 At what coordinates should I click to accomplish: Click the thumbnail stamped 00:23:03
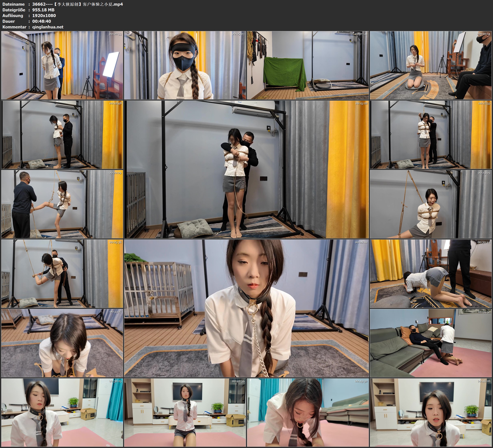tap(431, 204)
